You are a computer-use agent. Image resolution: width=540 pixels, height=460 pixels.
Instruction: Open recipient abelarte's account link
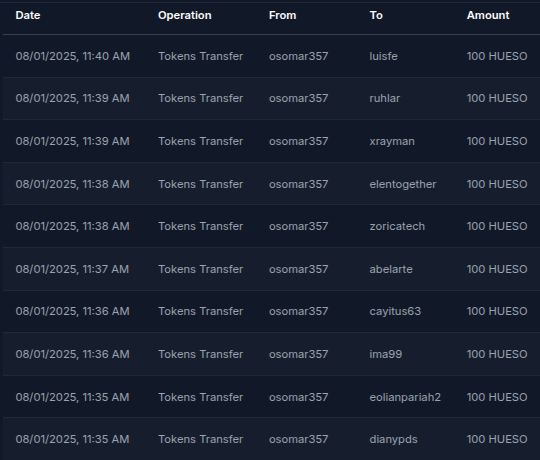tap(391, 269)
